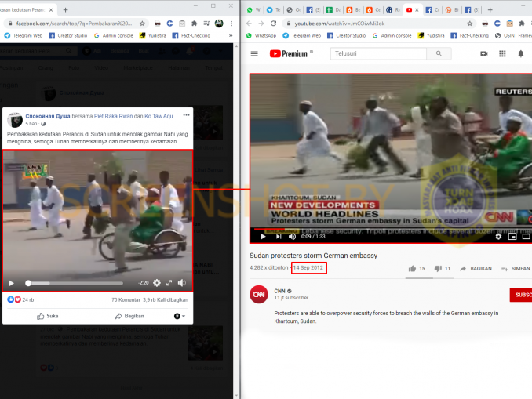This screenshot has width=532, height=399.
Task: Reload the YouTube page
Action: click(274, 24)
